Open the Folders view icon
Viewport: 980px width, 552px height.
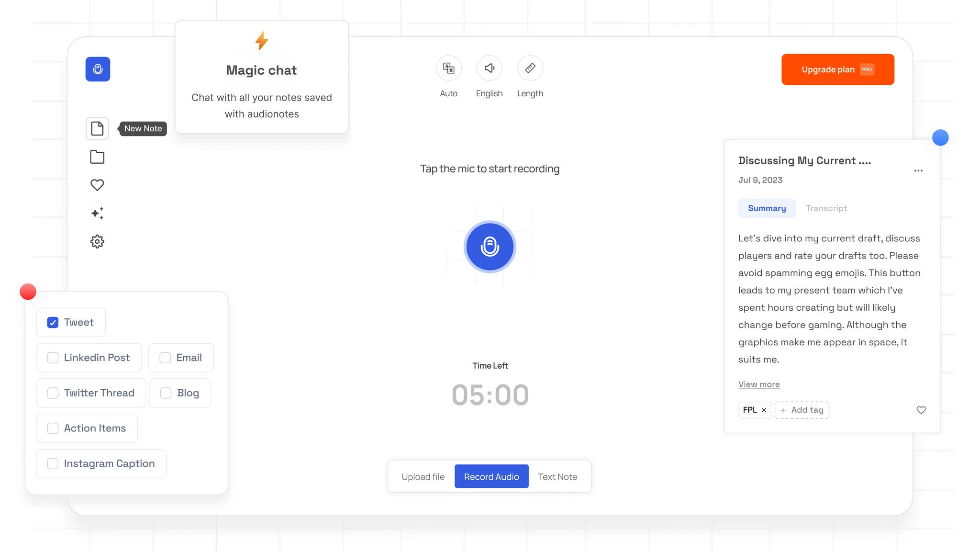pyautogui.click(x=98, y=156)
